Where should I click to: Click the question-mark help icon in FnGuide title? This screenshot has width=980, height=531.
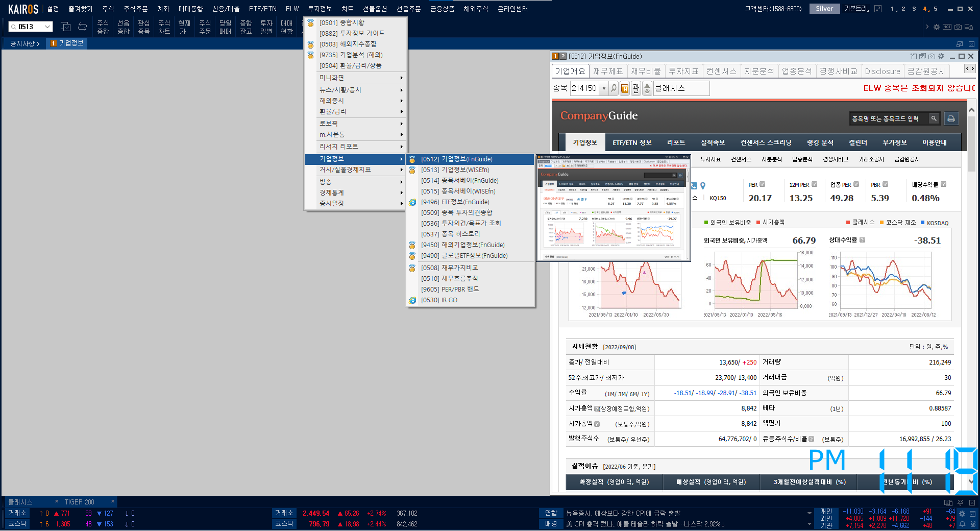coord(563,56)
